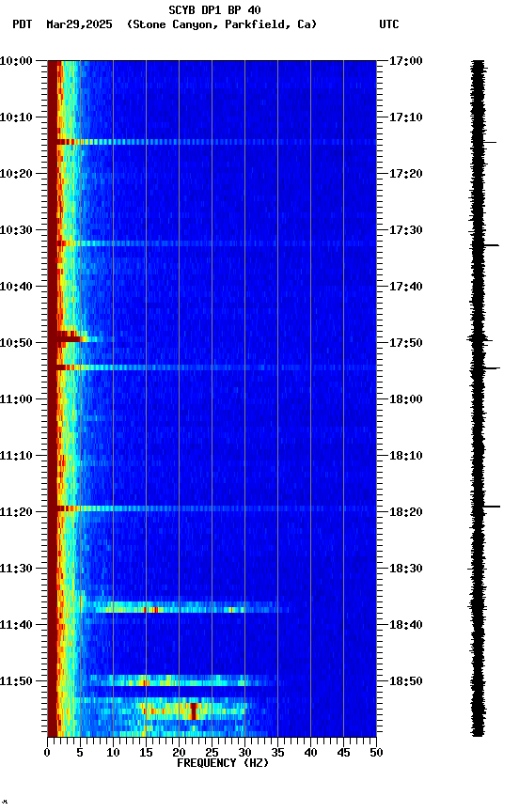Click the 0 Hz frequency tick label
This screenshot has width=519, height=812.
point(48,753)
